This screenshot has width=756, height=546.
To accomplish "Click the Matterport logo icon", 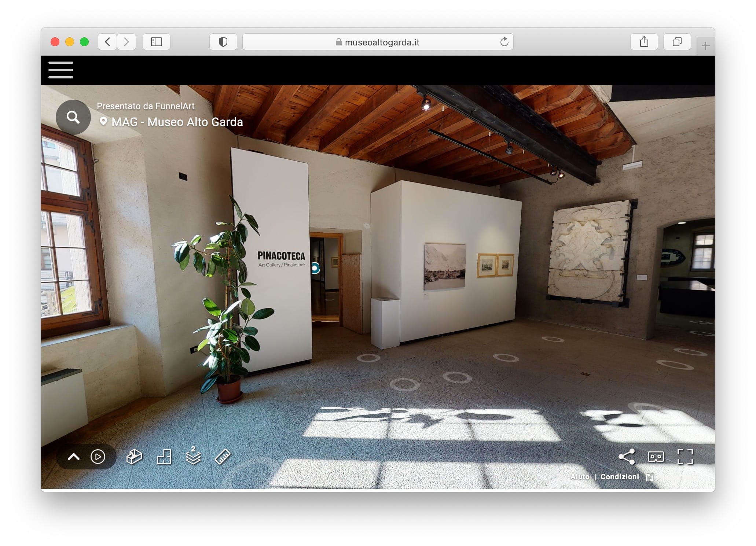I will 650,477.
